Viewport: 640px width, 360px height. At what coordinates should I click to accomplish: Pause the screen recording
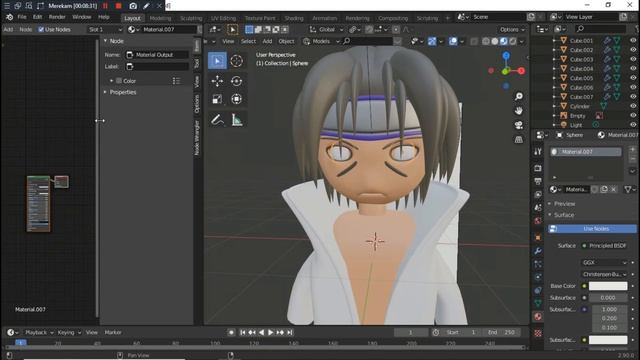[105, 6]
